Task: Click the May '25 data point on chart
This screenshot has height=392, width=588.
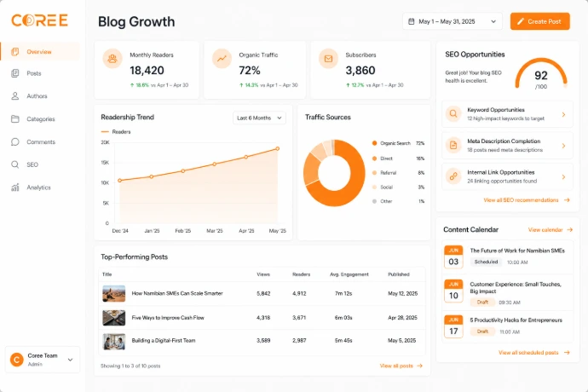Action: point(278,148)
